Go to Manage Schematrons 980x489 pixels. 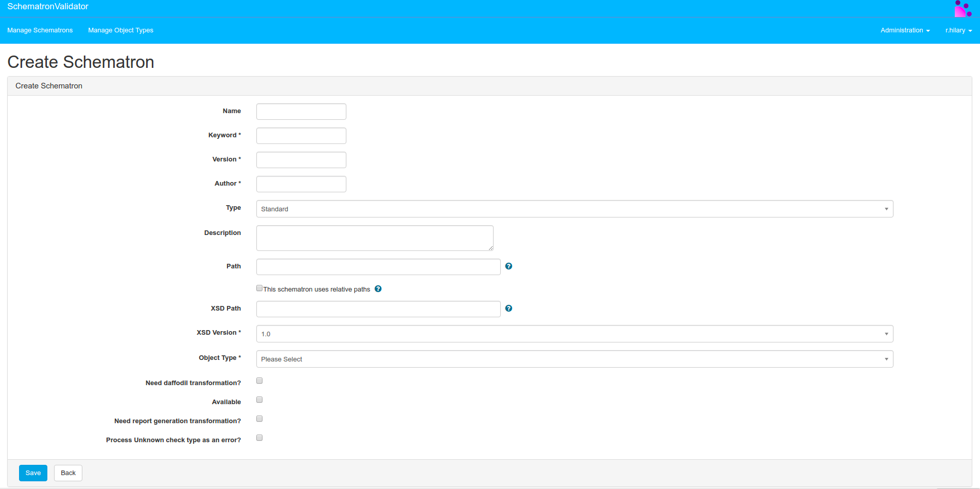pos(40,30)
